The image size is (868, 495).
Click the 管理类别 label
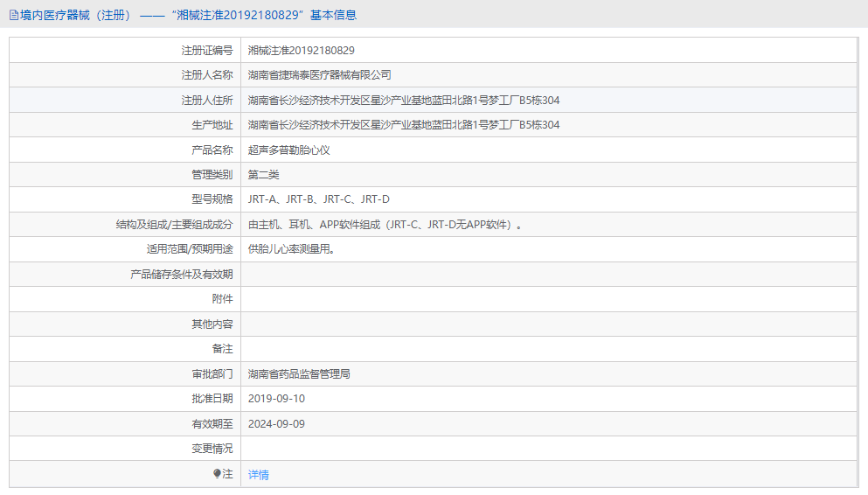click(212, 174)
